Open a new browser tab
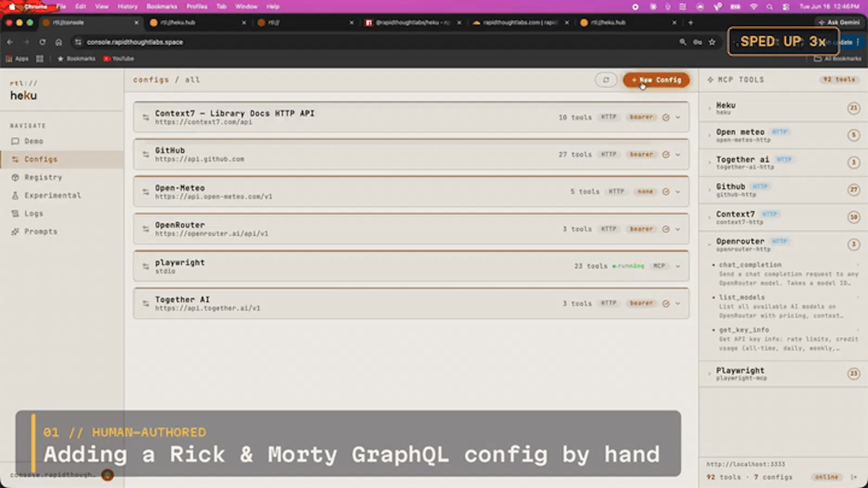 click(x=691, y=22)
